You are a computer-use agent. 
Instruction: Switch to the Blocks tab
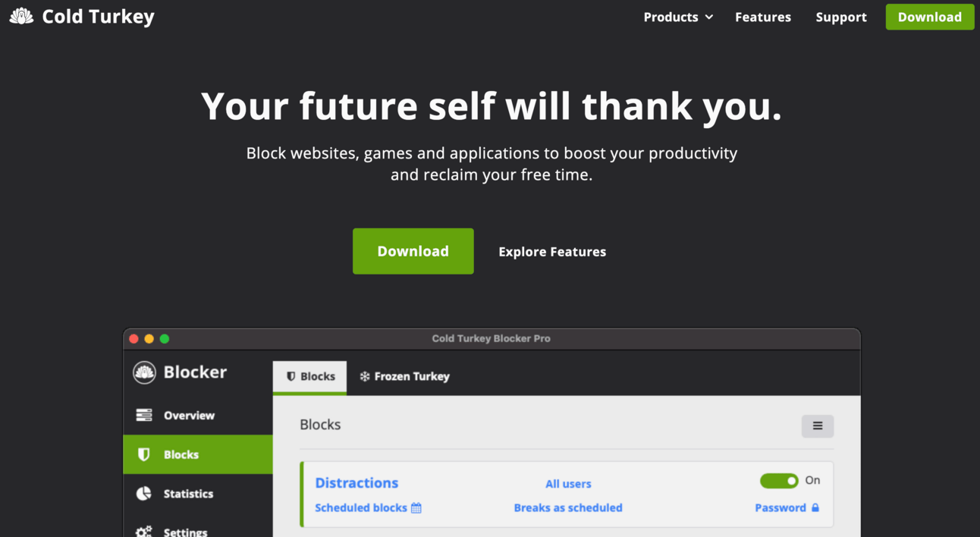pyautogui.click(x=309, y=377)
